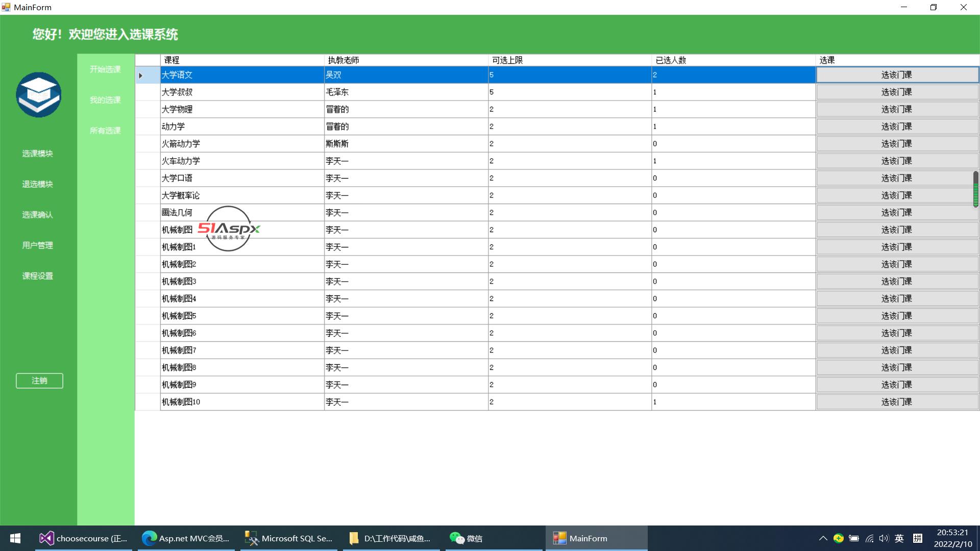Click the 注销 logout button
Viewport: 980px width, 551px height.
(39, 381)
